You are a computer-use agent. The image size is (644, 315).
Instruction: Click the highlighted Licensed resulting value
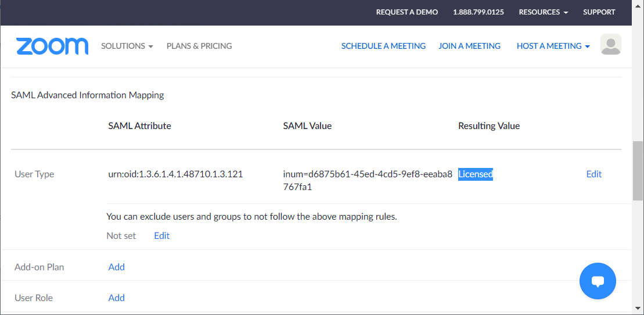[476, 174]
